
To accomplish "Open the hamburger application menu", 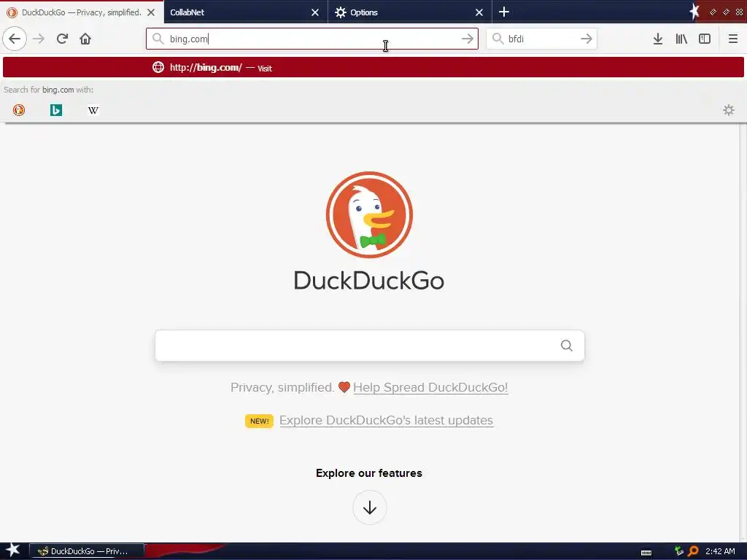I will pos(732,39).
